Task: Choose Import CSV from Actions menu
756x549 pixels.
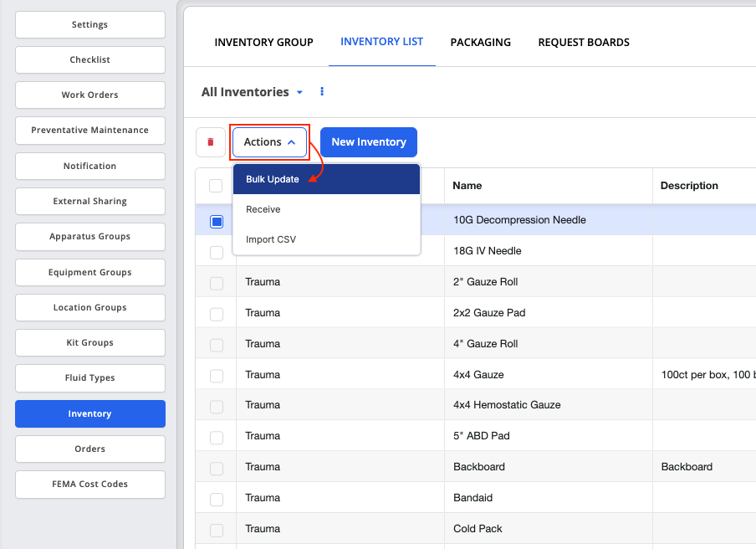Action: click(326, 239)
